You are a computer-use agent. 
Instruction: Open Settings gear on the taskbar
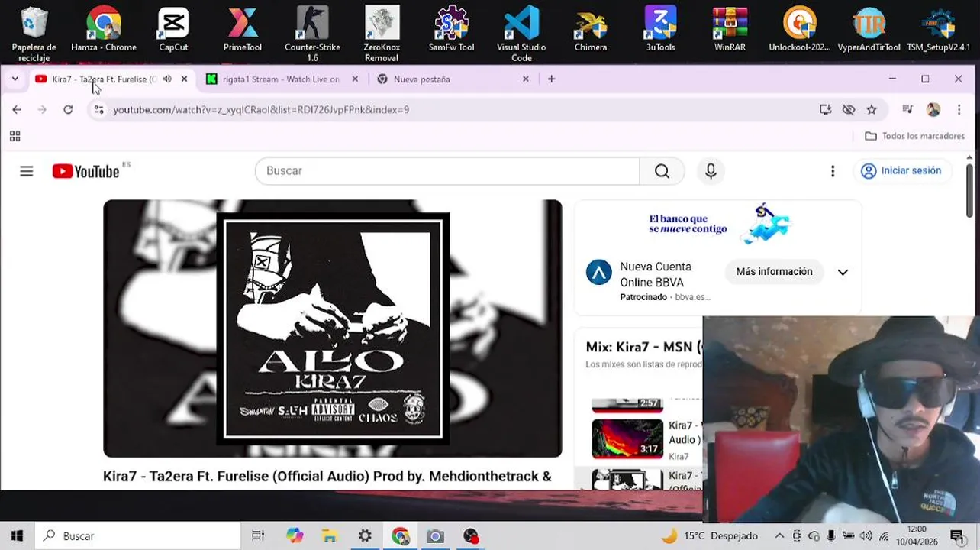(365, 536)
